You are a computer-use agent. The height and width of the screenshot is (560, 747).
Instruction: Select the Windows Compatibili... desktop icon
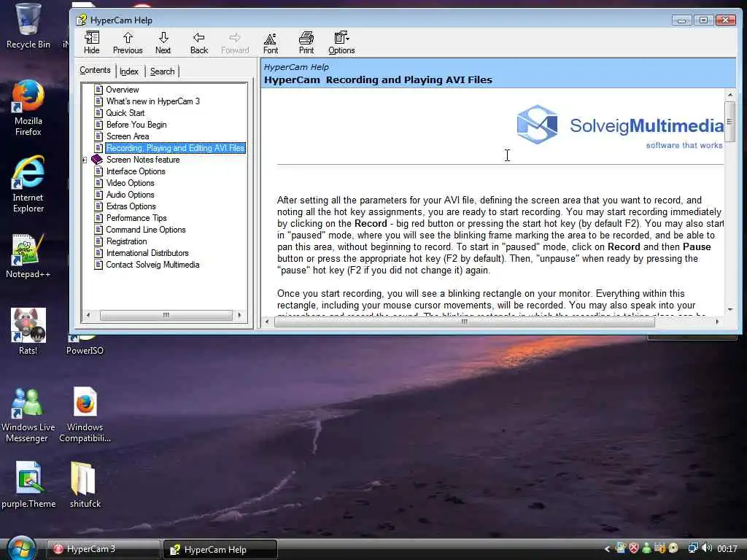pyautogui.click(x=85, y=415)
